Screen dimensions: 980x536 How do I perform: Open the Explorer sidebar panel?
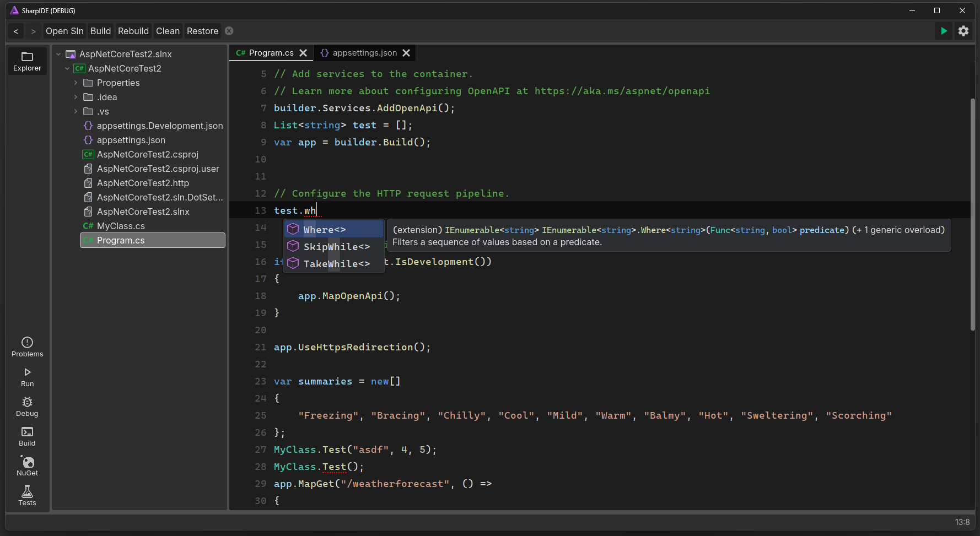click(27, 61)
